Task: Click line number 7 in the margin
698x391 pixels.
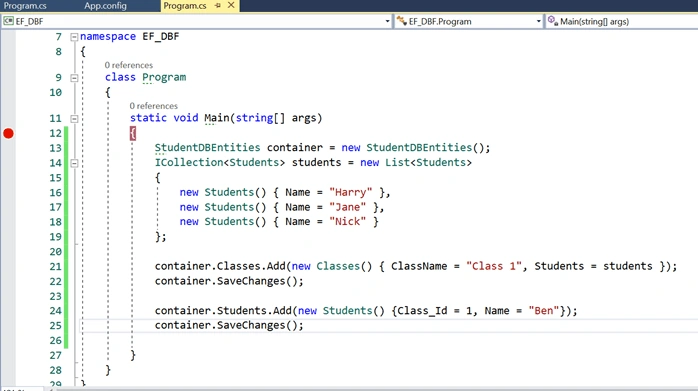Action: 59,37
